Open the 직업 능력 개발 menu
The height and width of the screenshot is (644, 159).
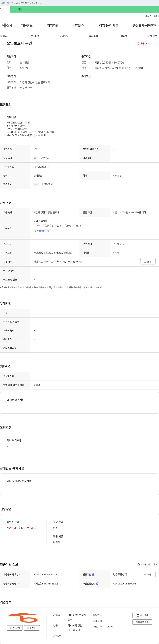point(109,25)
